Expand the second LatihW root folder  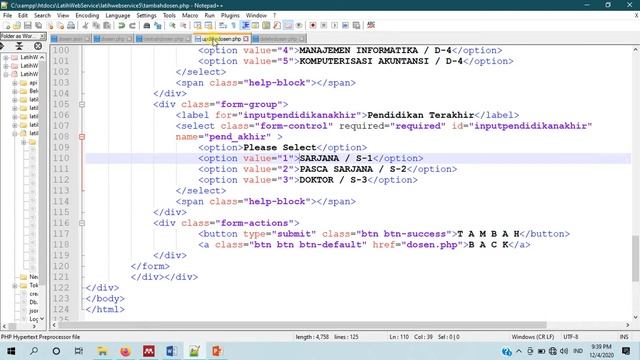tap(6, 66)
